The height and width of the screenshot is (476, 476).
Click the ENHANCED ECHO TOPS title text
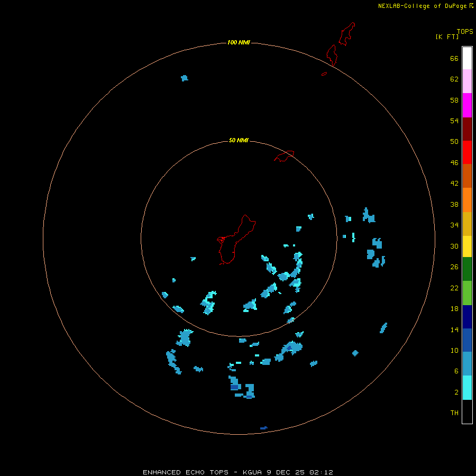[185, 472]
